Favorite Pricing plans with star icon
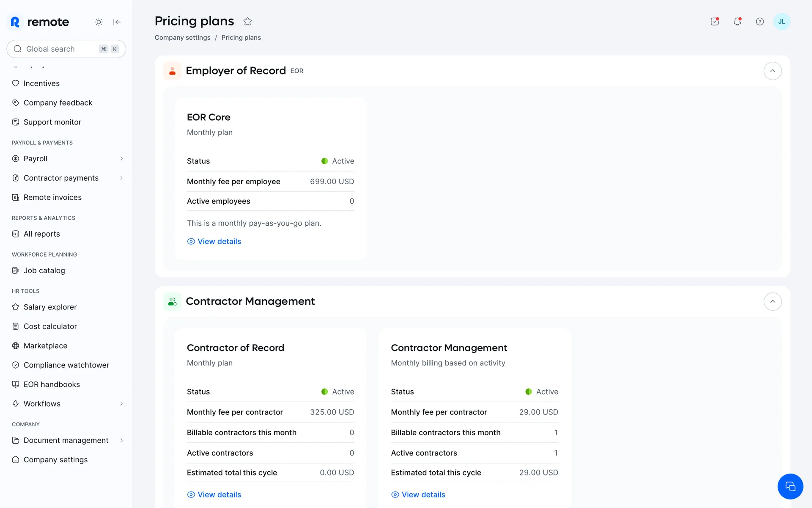 tap(248, 22)
